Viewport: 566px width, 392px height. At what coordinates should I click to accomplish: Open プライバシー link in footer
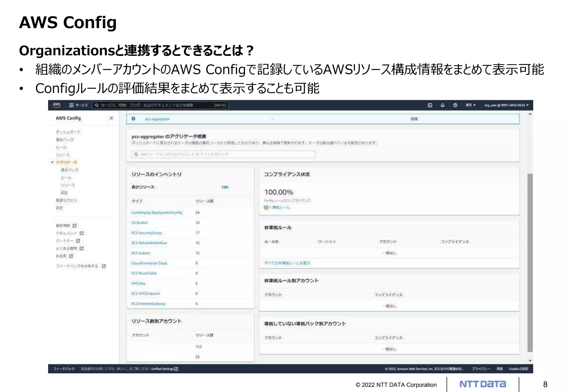(481, 369)
